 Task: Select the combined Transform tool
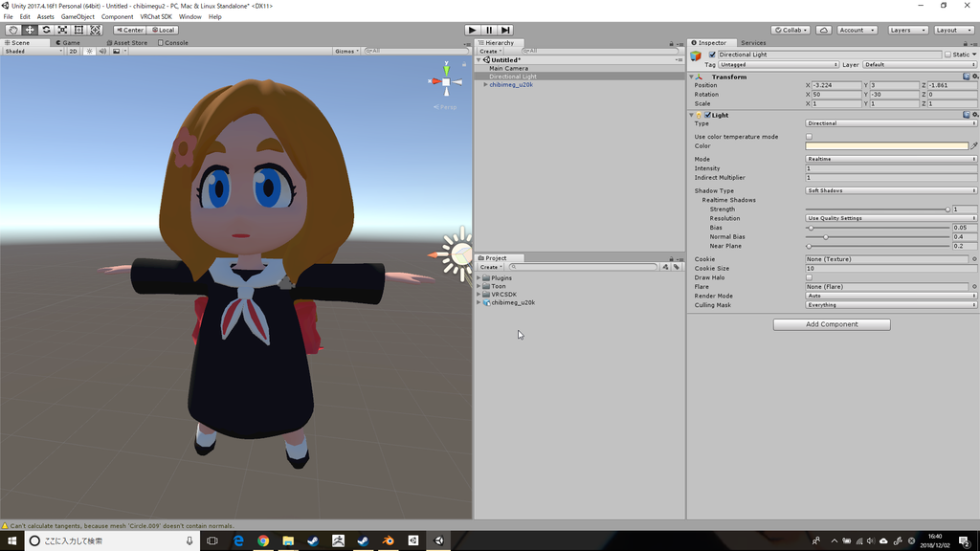(x=95, y=30)
